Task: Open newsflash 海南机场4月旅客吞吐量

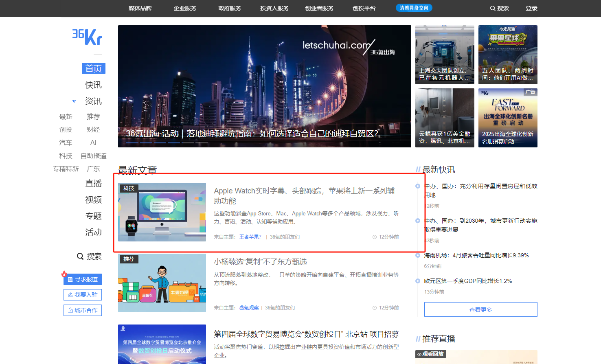Action: (476, 255)
